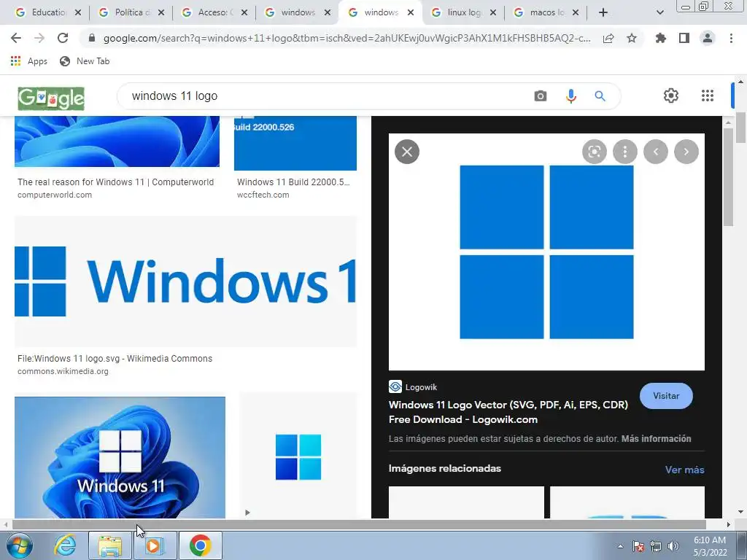Open the Action Center flag icon
The height and width of the screenshot is (560, 747).
[638, 546]
